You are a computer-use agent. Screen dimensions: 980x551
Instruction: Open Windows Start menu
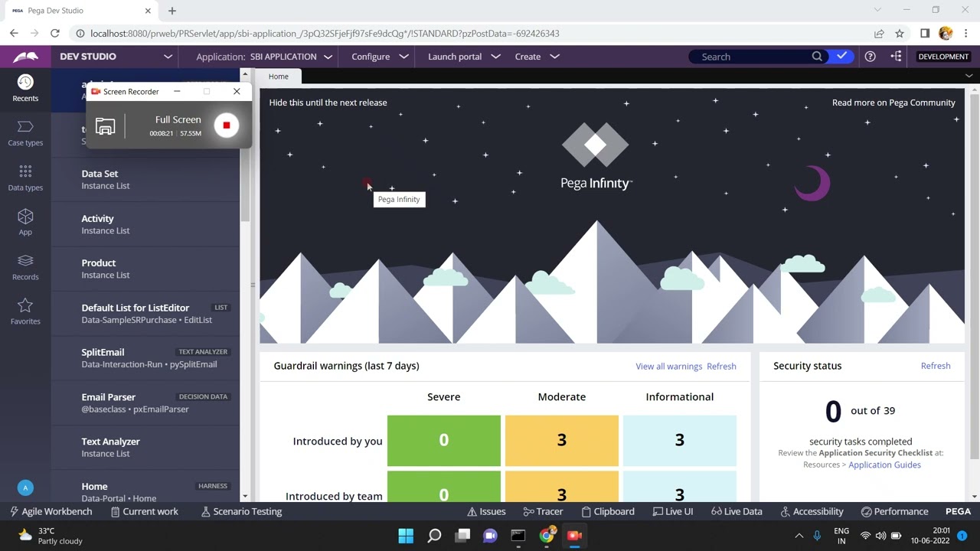[x=406, y=536]
